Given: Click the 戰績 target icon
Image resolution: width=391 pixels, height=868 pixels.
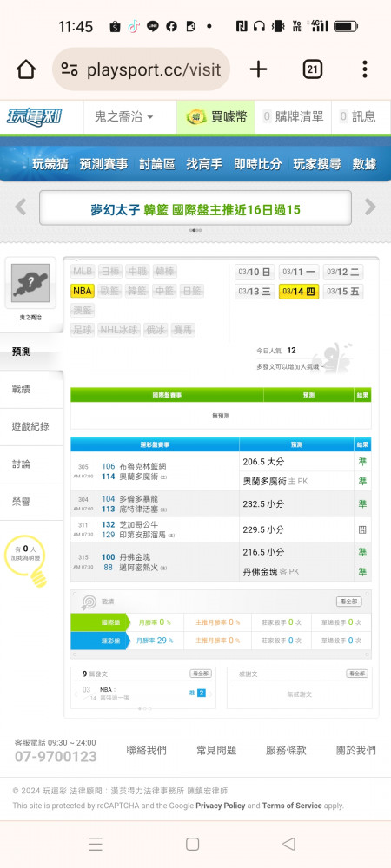Looking at the screenshot, I should coord(89,602).
